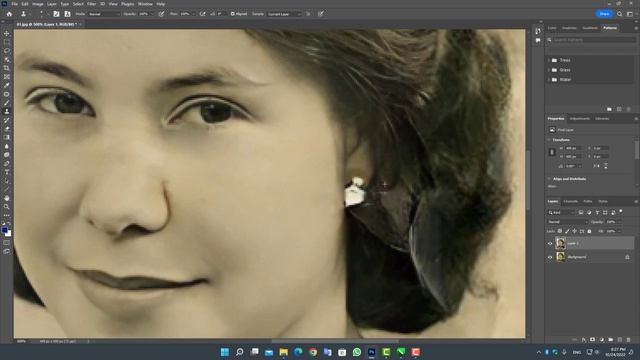The width and height of the screenshot is (640, 360).
Task: Open the workspace switcher icon beside Search
Action: [x=630, y=14]
